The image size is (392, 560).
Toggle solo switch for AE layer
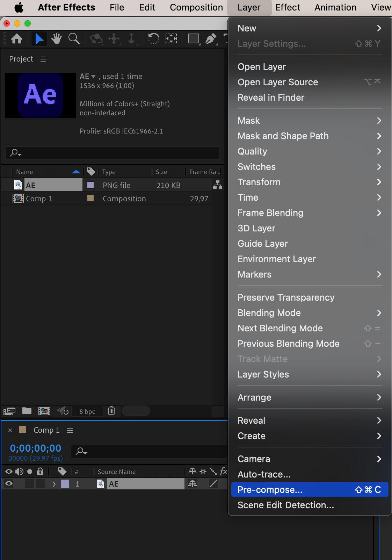point(30,484)
